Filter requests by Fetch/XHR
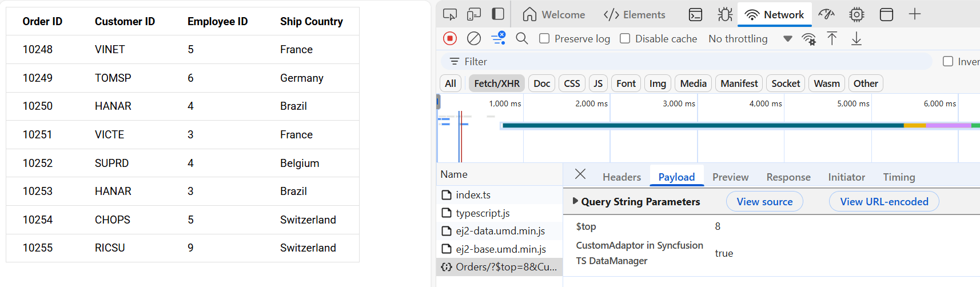 pyautogui.click(x=497, y=83)
